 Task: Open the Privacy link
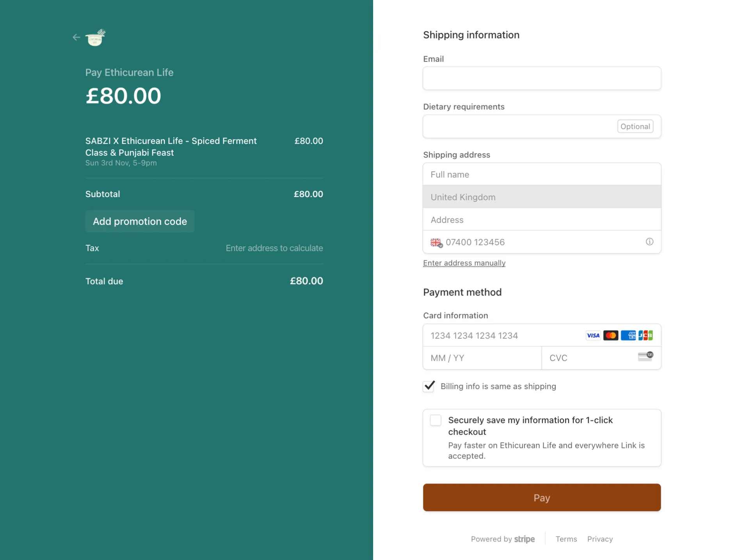coord(599,539)
